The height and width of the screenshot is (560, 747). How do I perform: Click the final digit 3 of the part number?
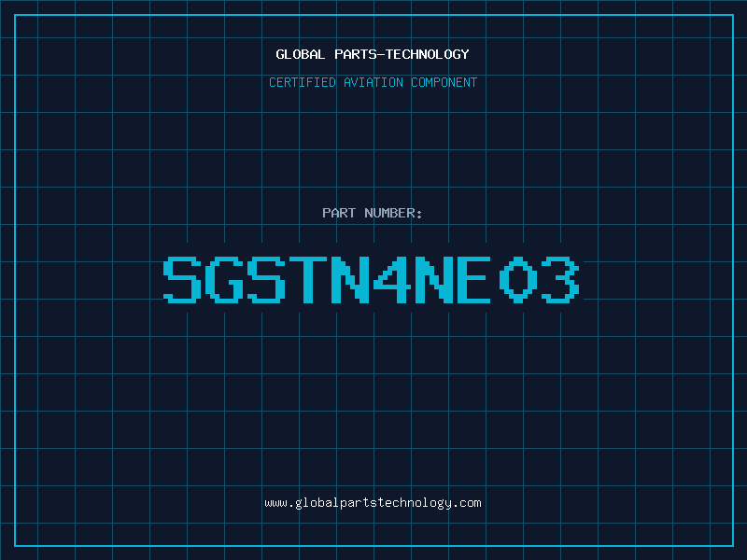[560, 279]
